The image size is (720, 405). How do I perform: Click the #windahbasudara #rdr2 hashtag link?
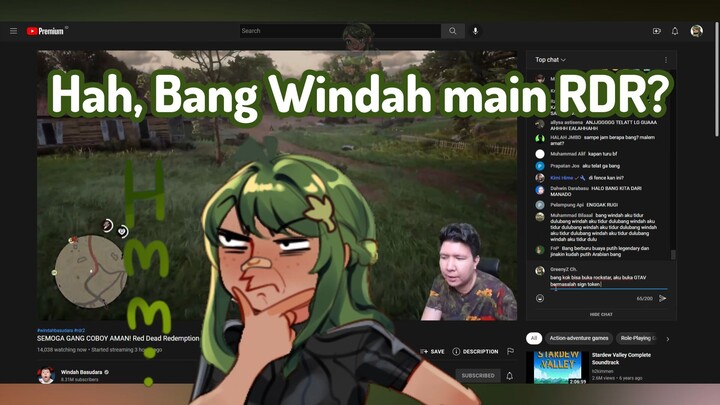coord(61,330)
